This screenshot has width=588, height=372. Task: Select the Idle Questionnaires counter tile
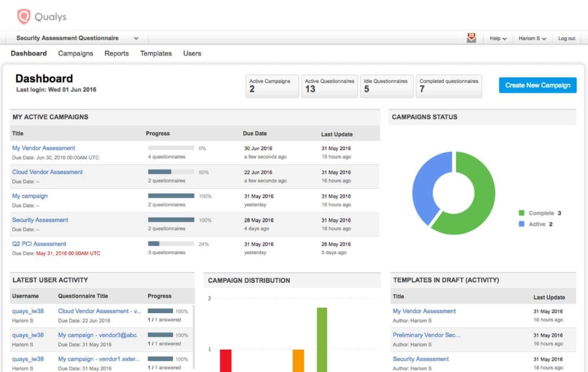(x=387, y=87)
